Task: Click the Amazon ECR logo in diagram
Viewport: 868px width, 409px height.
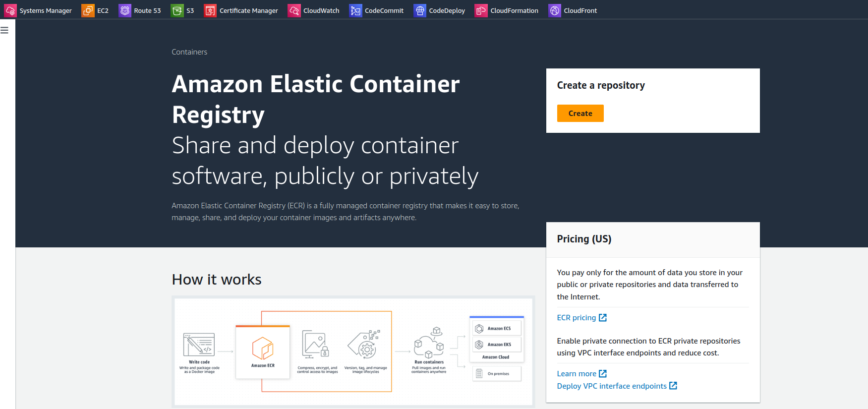Action: click(263, 348)
